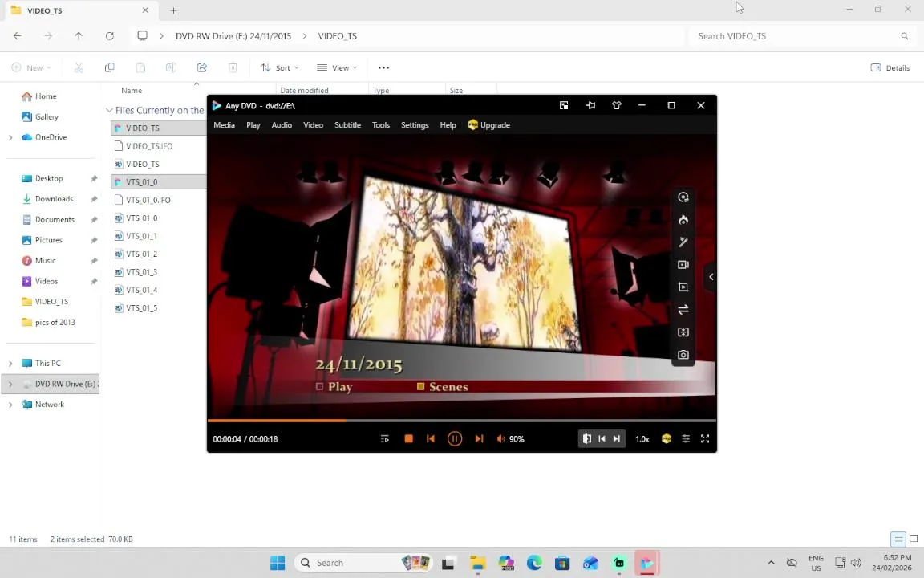
Task: Open the Audio menu
Action: click(282, 125)
